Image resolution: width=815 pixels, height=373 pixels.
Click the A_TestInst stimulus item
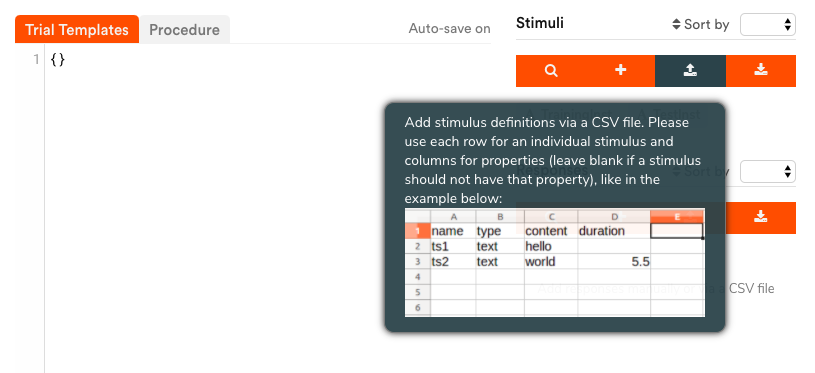669,114
